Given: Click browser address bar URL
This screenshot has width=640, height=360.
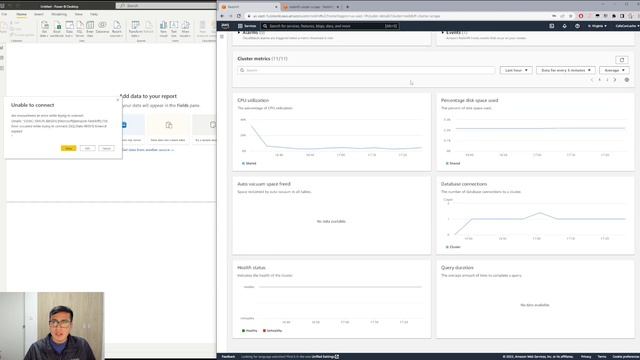Looking at the screenshot, I should click(347, 16).
